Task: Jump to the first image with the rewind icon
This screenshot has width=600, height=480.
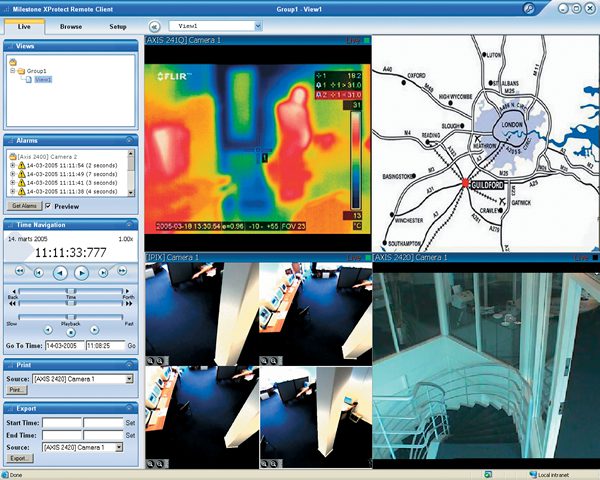Action: point(20,271)
